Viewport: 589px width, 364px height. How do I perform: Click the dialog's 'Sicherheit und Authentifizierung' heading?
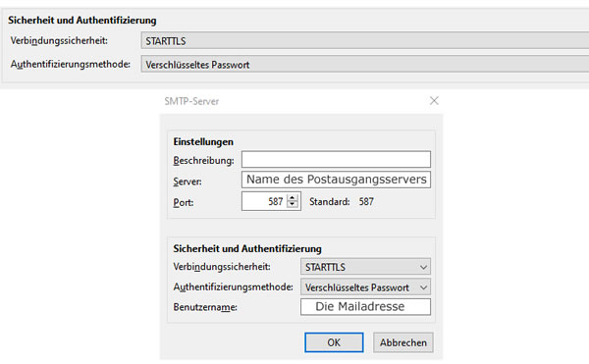coord(247,249)
